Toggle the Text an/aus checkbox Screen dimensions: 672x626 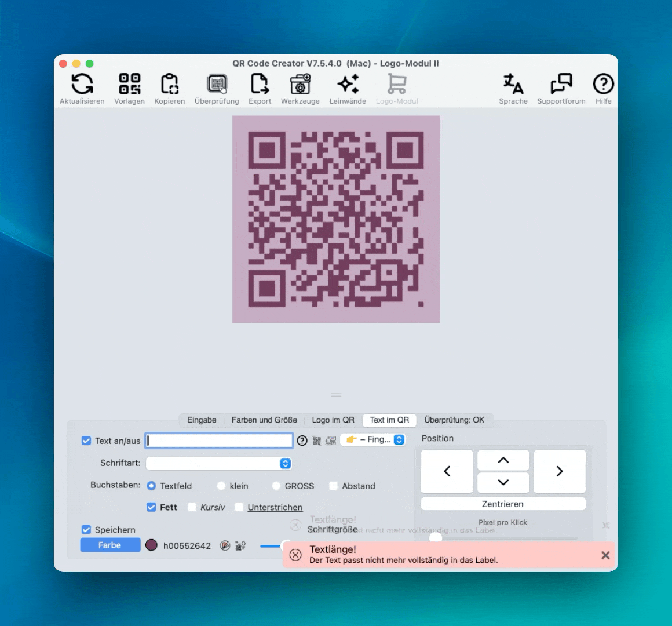click(x=86, y=441)
